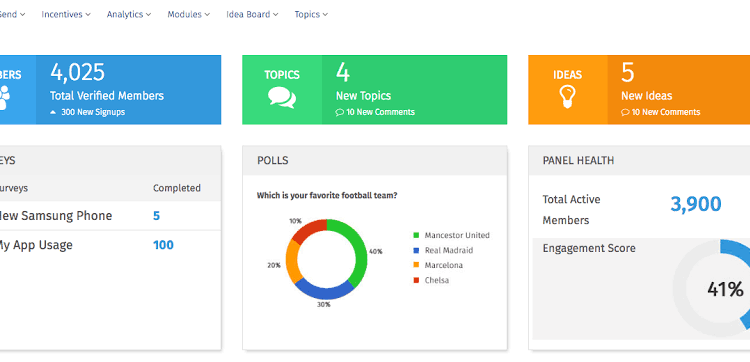Click the Chelsa legend label
The image size is (750, 362).
click(x=437, y=280)
